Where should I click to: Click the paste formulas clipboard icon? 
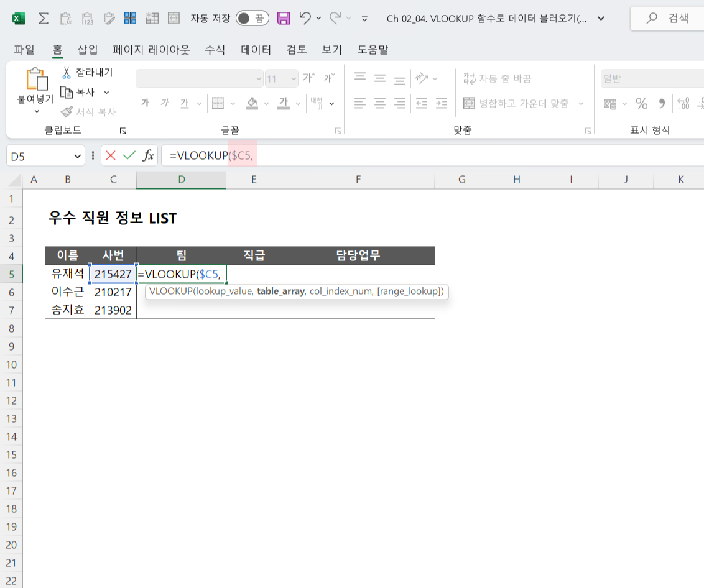tap(65, 19)
